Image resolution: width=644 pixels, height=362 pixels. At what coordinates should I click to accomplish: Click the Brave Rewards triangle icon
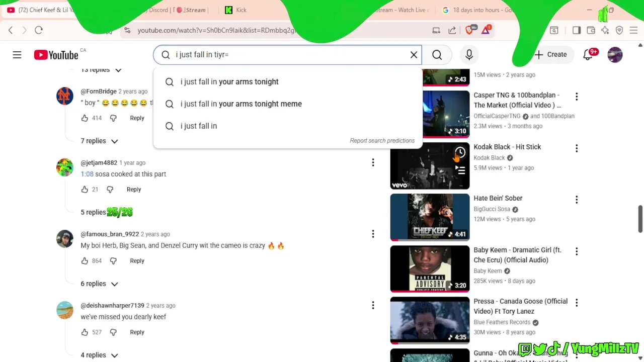[x=486, y=30]
